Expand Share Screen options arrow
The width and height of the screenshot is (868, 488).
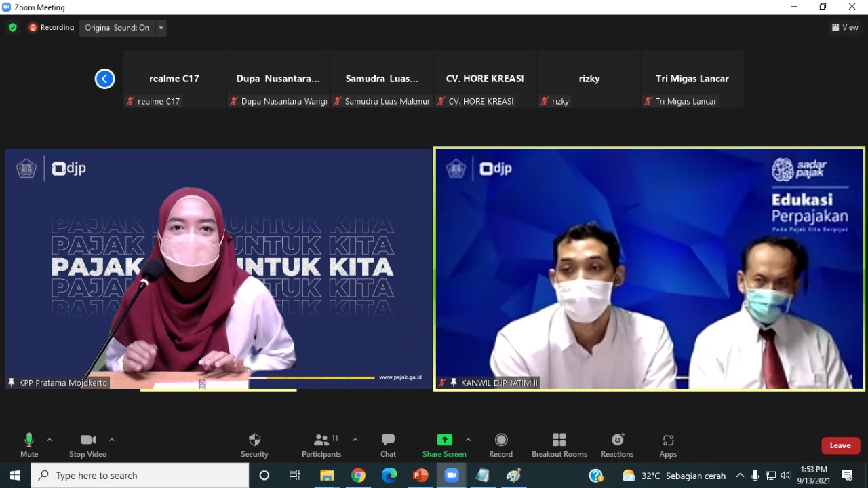tap(468, 440)
